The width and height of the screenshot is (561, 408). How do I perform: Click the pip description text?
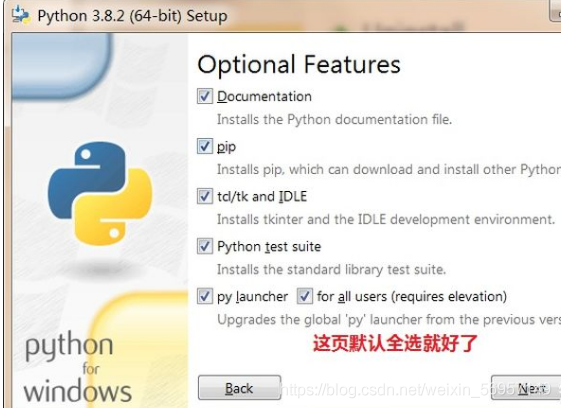pyautogui.click(x=389, y=170)
